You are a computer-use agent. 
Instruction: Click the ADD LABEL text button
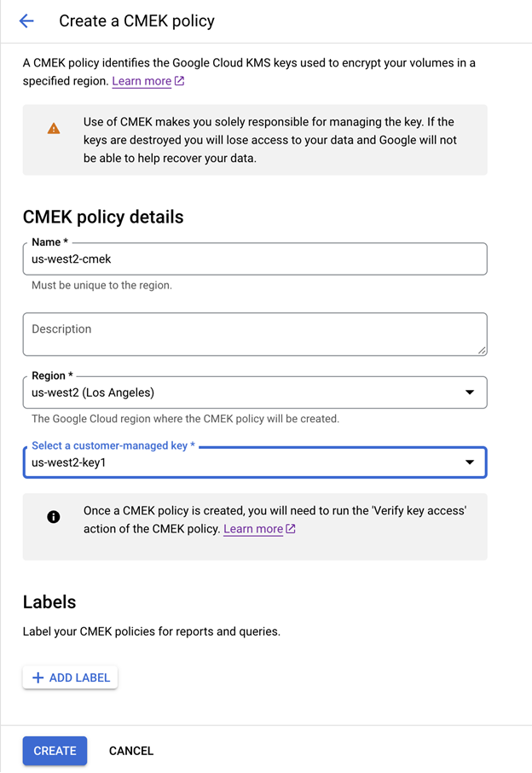click(79, 677)
